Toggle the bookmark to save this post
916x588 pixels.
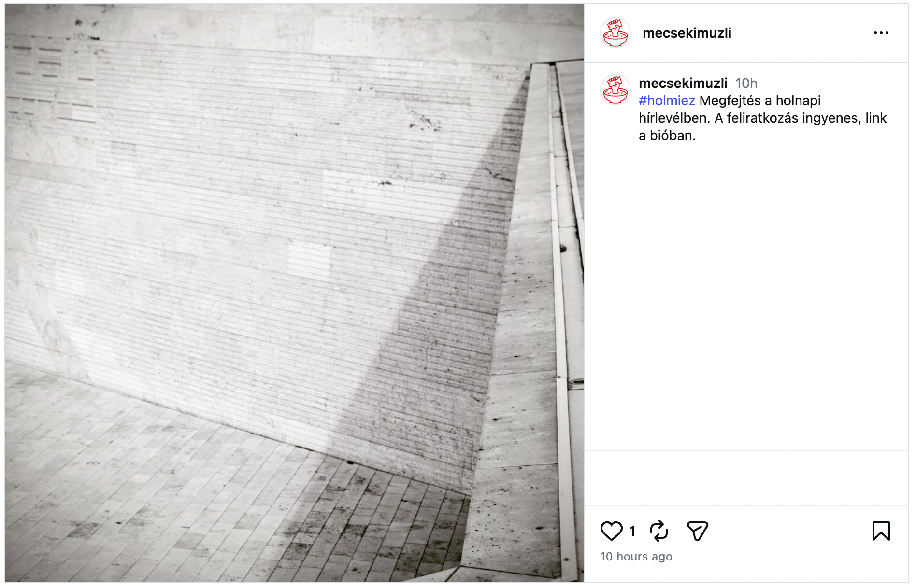pos(881,531)
